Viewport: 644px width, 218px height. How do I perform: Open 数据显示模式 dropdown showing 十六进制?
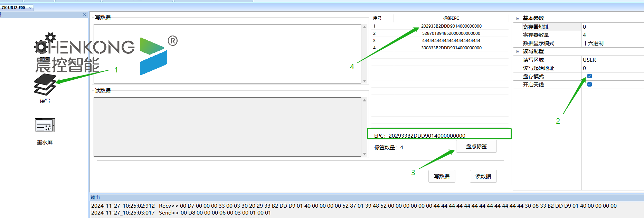[x=612, y=43]
